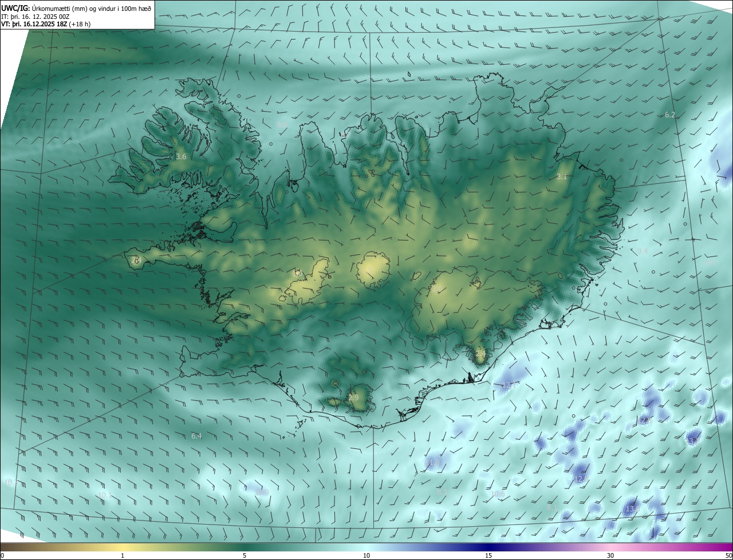Click the "8.1" value on the map

pos(552,507)
